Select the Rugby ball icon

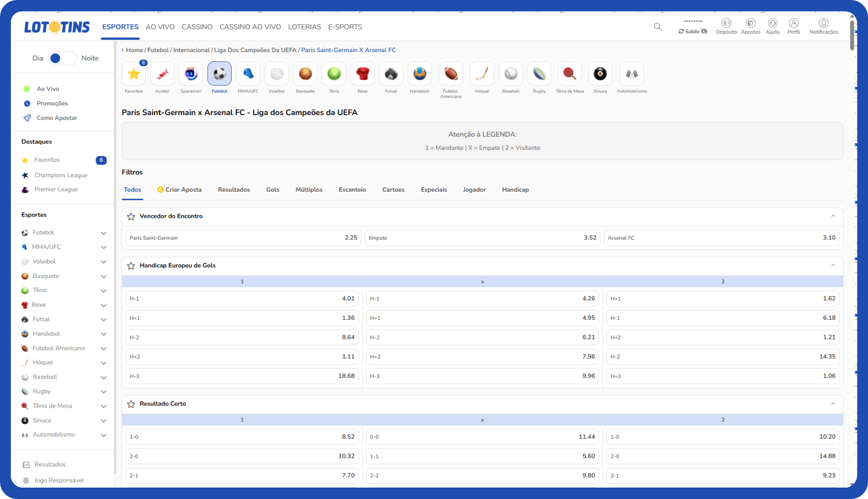[539, 74]
